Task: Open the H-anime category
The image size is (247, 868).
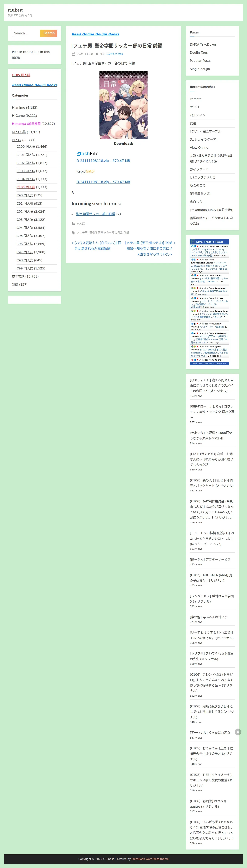Action: coord(18,108)
